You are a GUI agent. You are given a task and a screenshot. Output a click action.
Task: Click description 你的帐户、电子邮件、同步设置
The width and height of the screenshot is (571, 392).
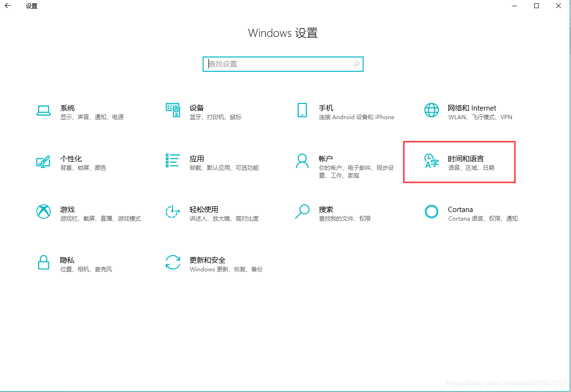[356, 171]
